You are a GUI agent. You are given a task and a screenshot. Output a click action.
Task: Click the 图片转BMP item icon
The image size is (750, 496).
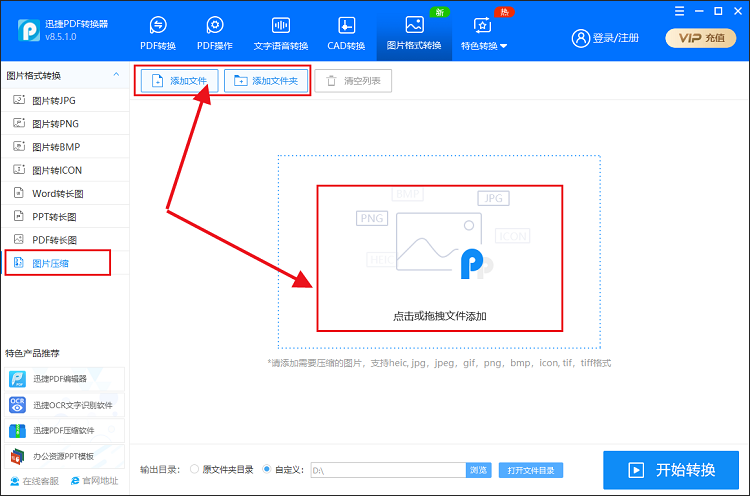[19, 146]
